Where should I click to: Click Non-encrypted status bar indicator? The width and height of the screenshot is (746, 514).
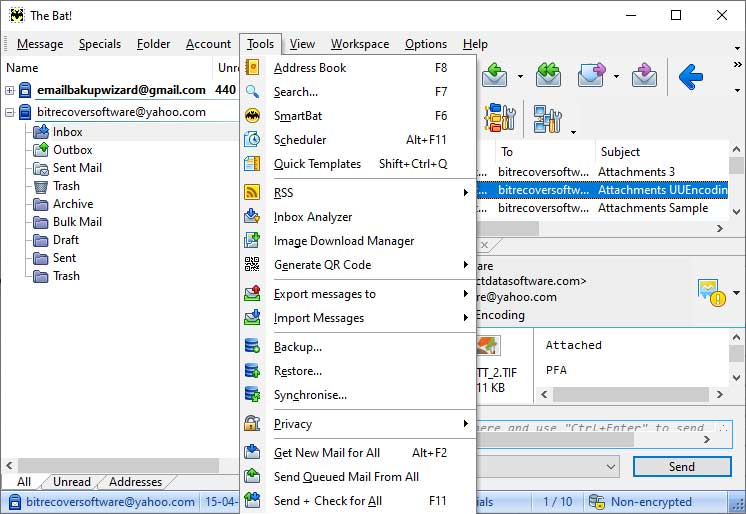coord(640,502)
